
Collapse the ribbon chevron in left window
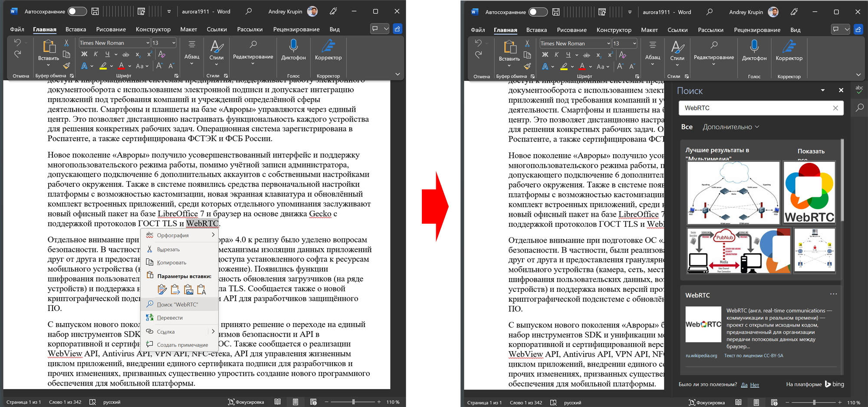pos(398,74)
